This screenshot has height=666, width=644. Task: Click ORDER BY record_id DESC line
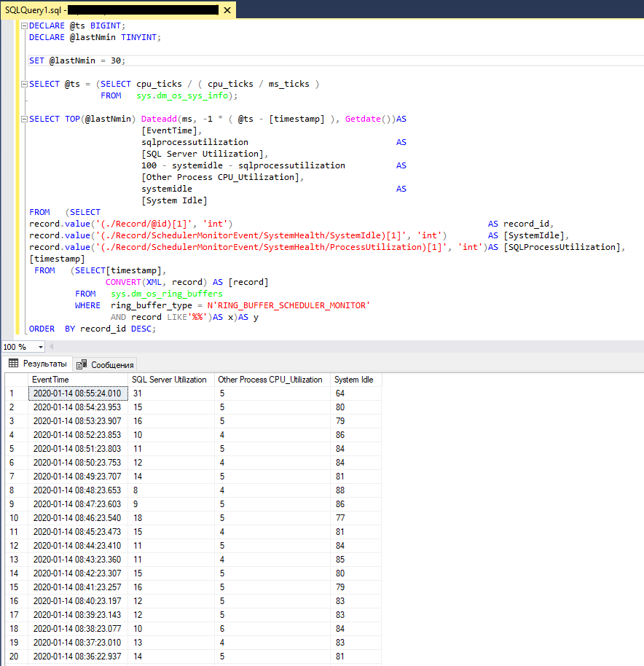tap(92, 329)
